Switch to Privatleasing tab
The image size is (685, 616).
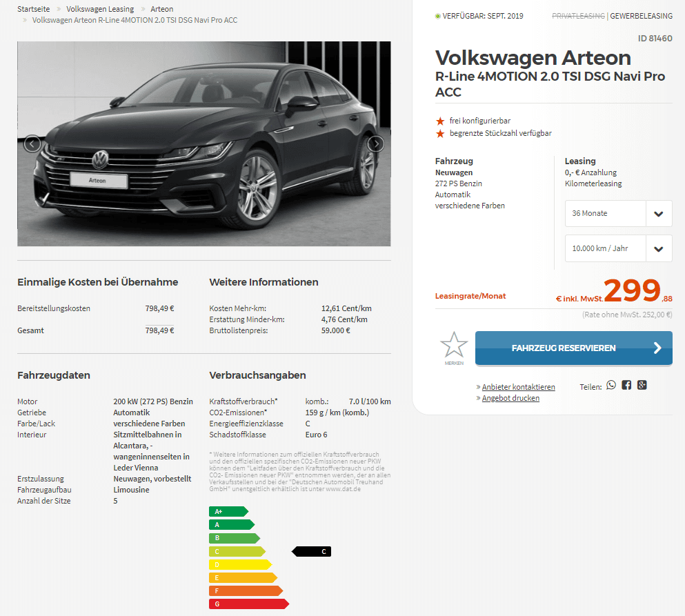(x=578, y=16)
